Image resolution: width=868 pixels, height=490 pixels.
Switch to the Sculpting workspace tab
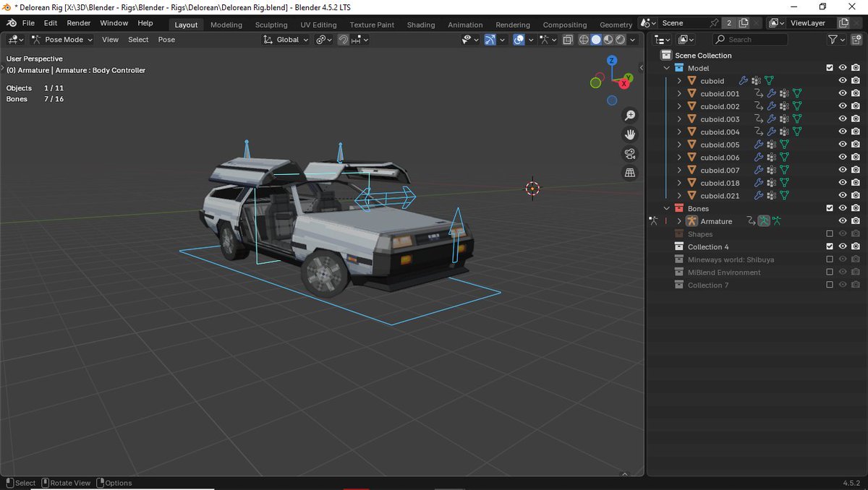pyautogui.click(x=271, y=25)
